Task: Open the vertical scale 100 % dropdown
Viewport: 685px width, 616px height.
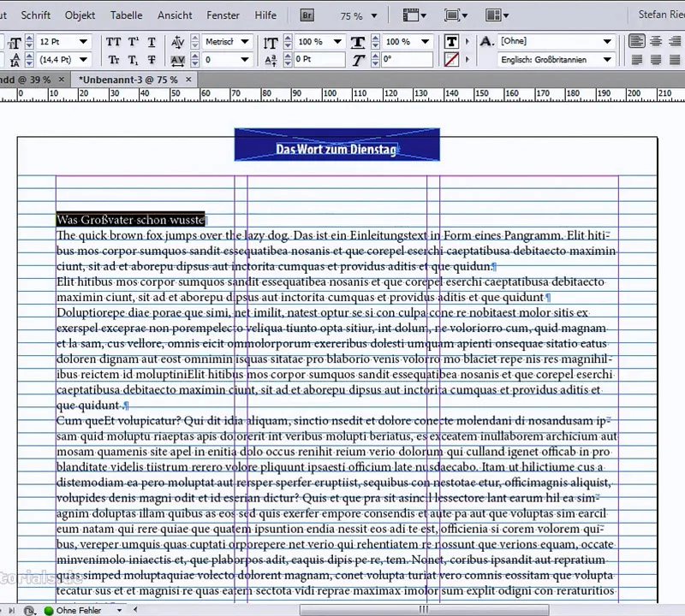Action: point(337,42)
